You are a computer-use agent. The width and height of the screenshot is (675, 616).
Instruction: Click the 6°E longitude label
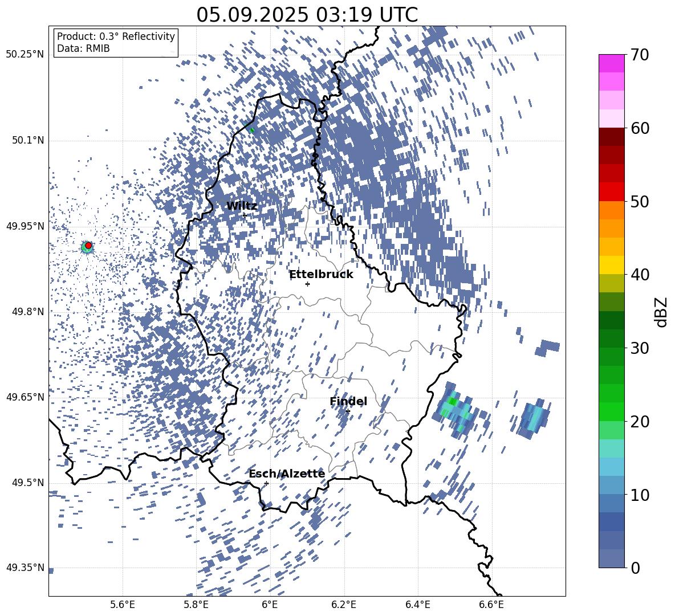270,605
